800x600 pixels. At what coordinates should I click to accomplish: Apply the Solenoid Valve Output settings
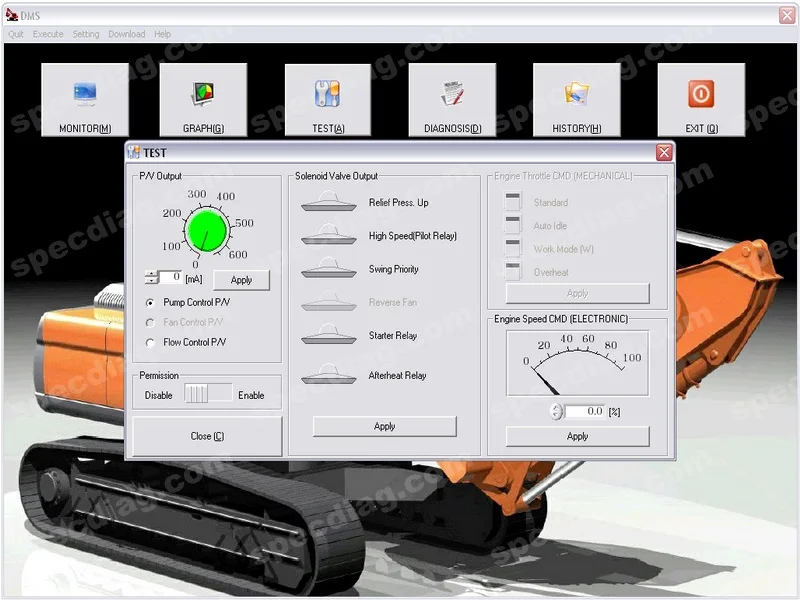(383, 426)
